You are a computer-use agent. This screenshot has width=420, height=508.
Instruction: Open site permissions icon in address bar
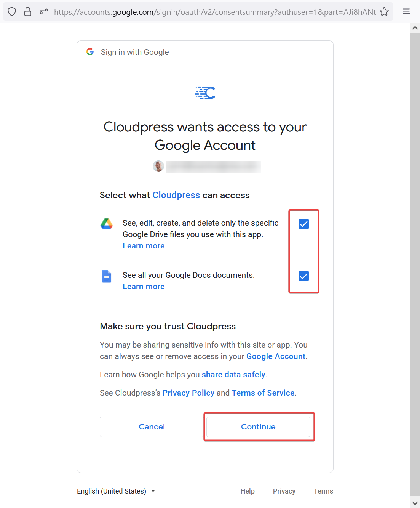[44, 12]
